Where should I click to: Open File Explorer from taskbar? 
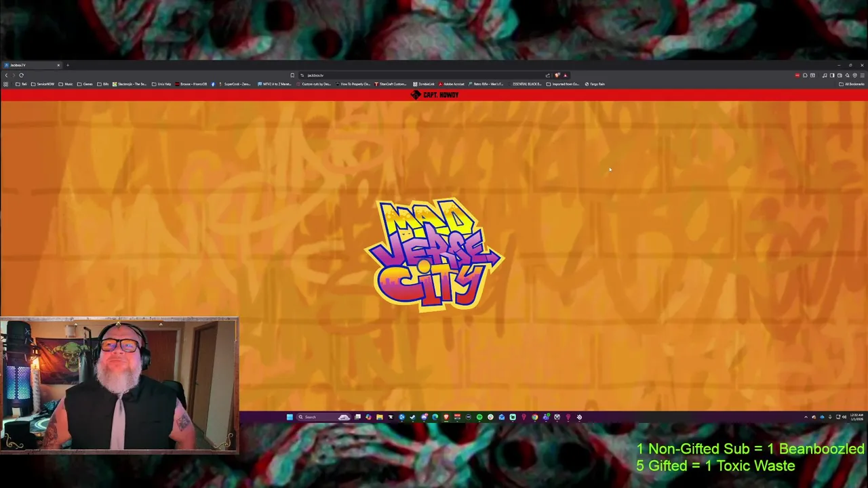(380, 417)
